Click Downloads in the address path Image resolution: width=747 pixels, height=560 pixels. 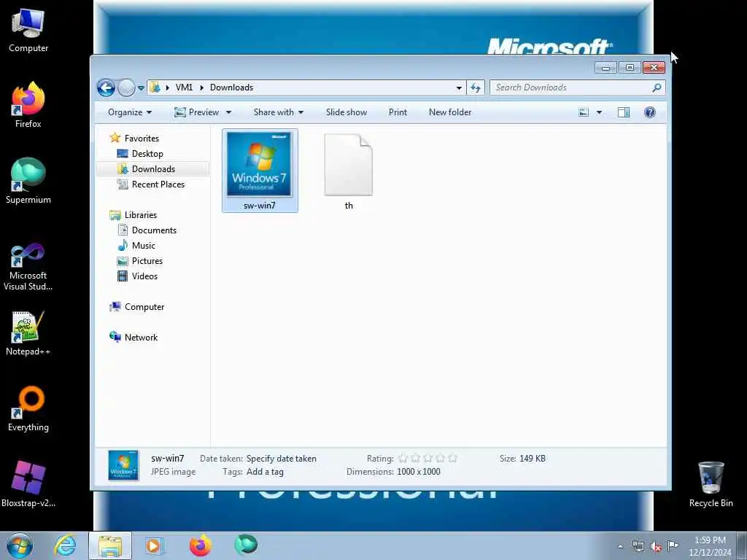click(x=231, y=87)
